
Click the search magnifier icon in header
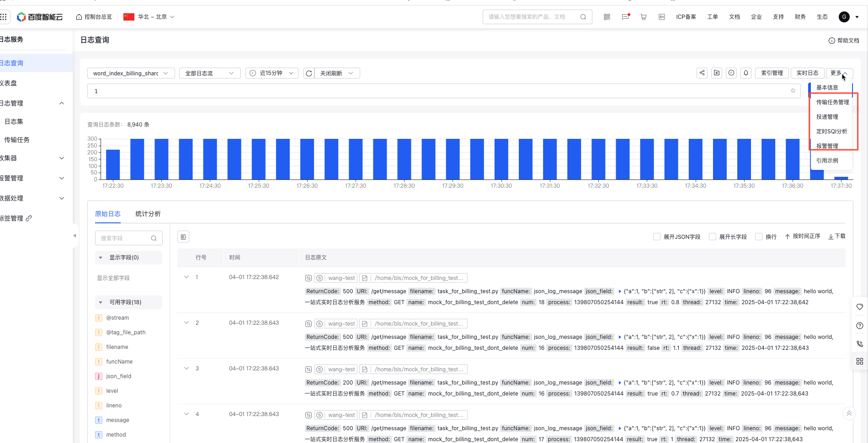(x=583, y=17)
